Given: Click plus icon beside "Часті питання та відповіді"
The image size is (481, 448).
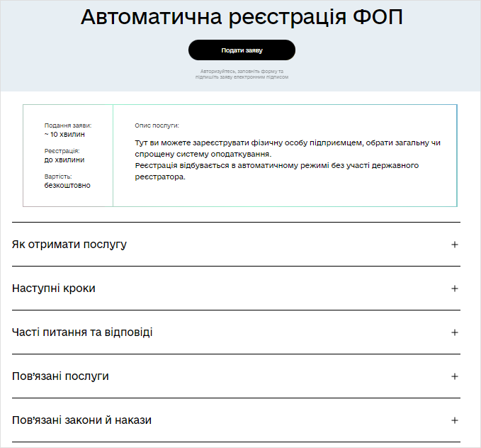Looking at the screenshot, I should 455,332.
